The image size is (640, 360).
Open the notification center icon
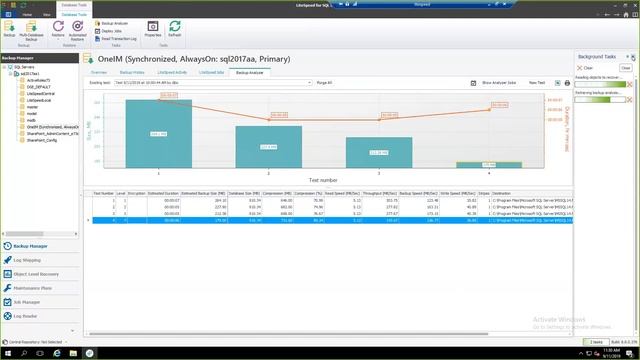[x=629, y=353]
